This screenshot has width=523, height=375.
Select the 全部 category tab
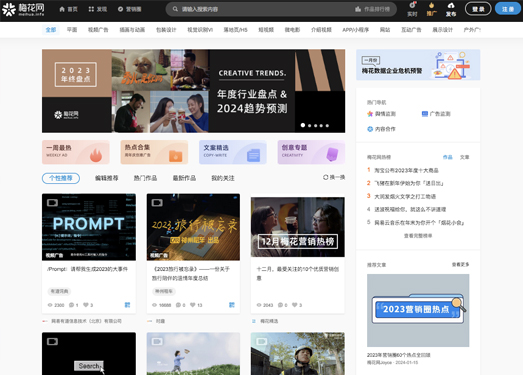click(x=51, y=30)
